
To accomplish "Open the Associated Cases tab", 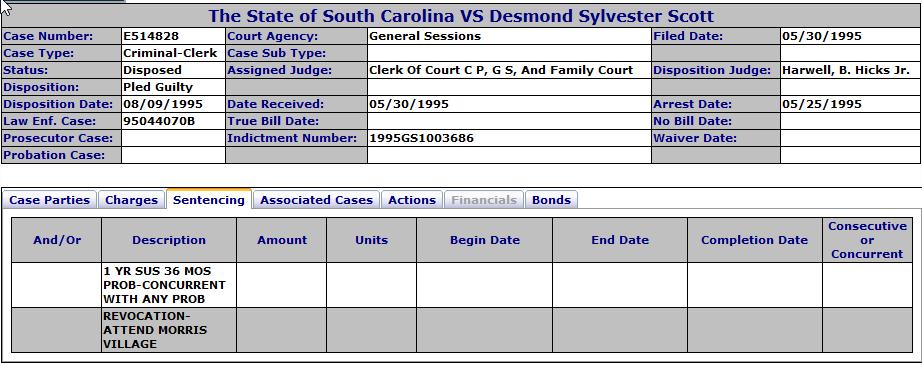I will pos(316,200).
